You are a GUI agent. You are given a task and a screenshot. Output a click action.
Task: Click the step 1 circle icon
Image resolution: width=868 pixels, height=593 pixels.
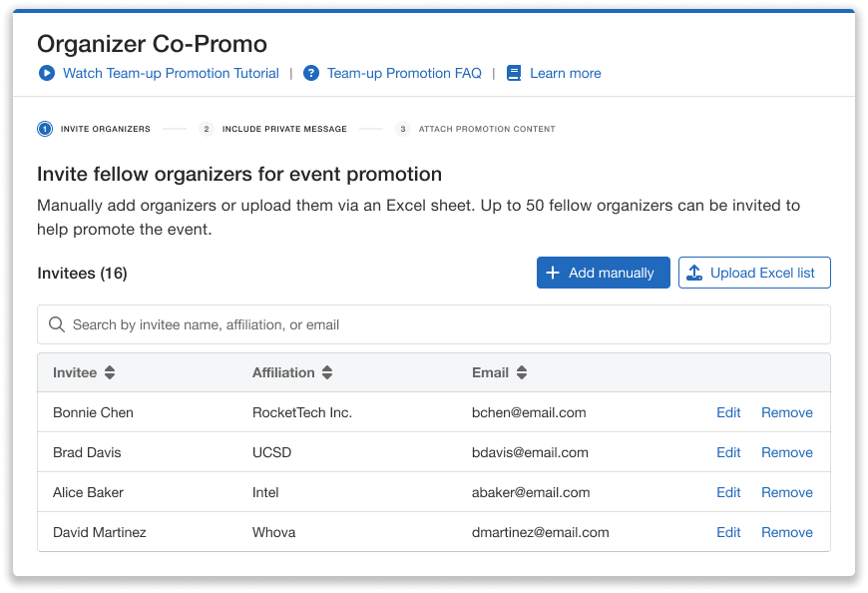point(44,129)
